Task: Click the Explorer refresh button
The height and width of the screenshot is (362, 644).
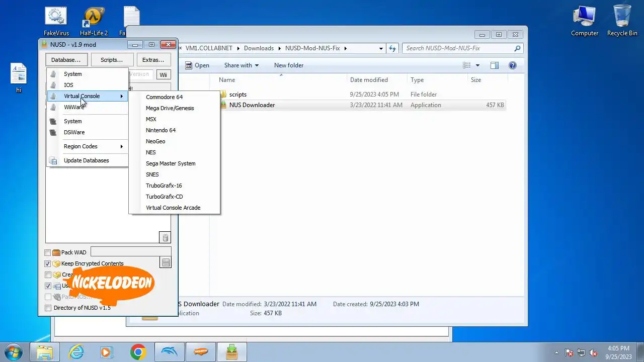Action: (x=392, y=48)
